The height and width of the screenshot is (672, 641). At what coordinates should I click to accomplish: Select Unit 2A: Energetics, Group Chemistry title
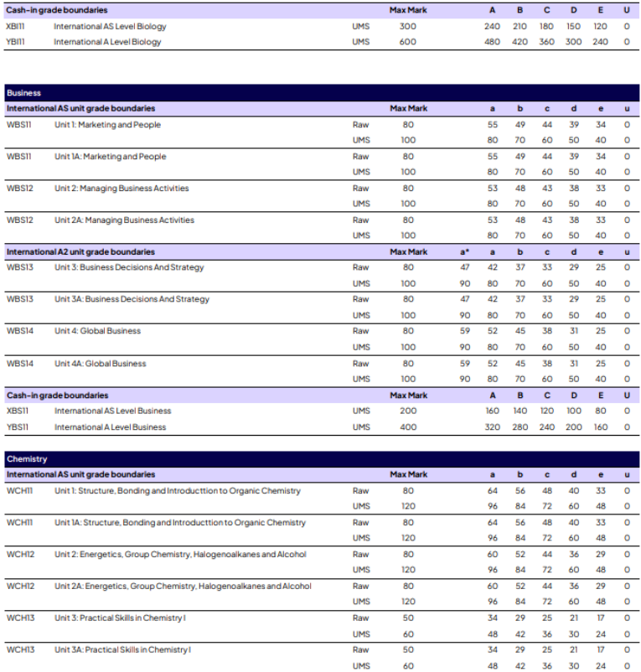[183, 587]
